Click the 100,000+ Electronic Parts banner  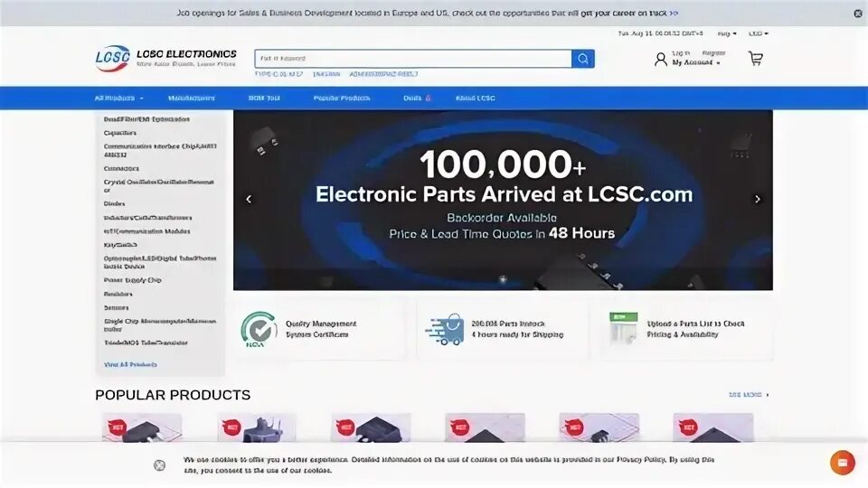[x=503, y=200]
